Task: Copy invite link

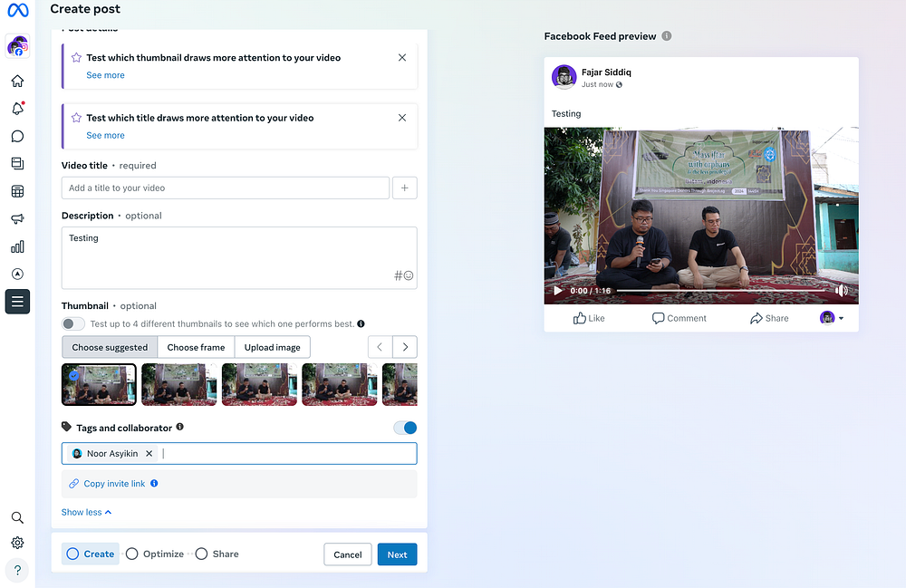Action: click(114, 484)
